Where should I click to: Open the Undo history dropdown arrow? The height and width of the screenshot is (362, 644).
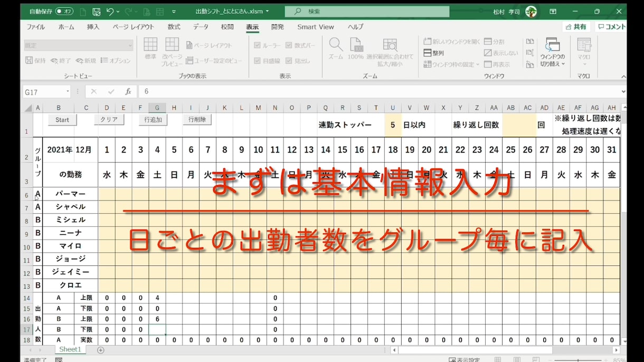pyautogui.click(x=118, y=12)
